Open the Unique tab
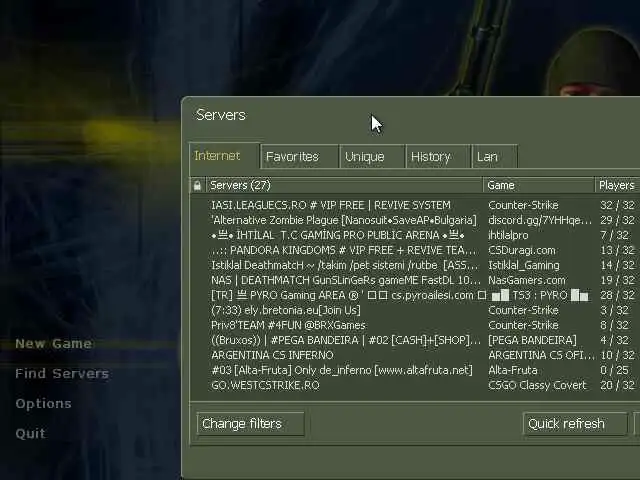This screenshot has width=640, height=480. [x=372, y=157]
